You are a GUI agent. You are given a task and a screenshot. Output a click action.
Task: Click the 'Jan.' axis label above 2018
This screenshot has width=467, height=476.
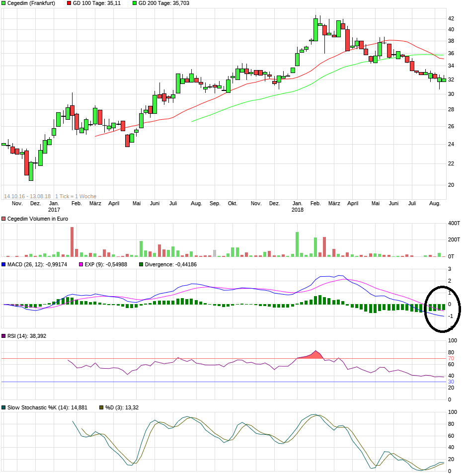(298, 204)
